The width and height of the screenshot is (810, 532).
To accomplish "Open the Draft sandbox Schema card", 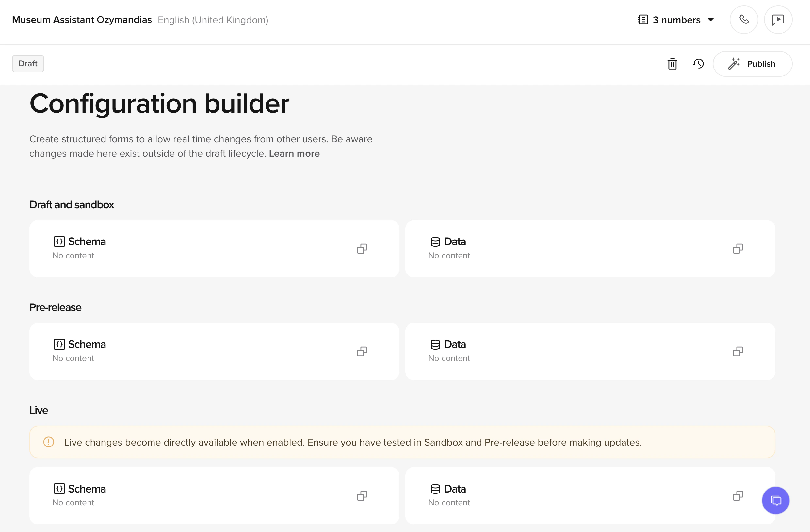I will (x=214, y=249).
